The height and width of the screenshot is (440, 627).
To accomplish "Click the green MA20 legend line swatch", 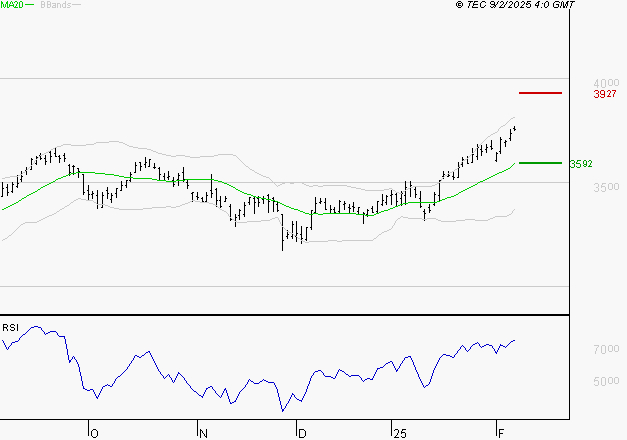I will point(29,5).
